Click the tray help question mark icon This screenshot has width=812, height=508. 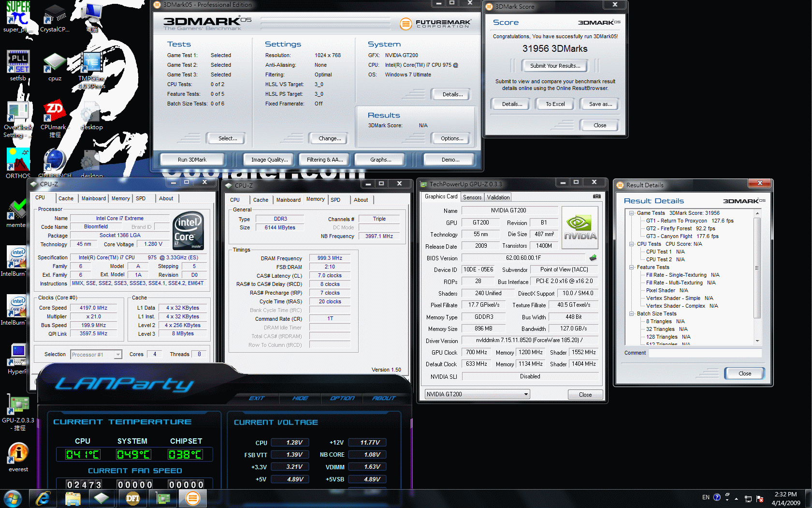717,497
